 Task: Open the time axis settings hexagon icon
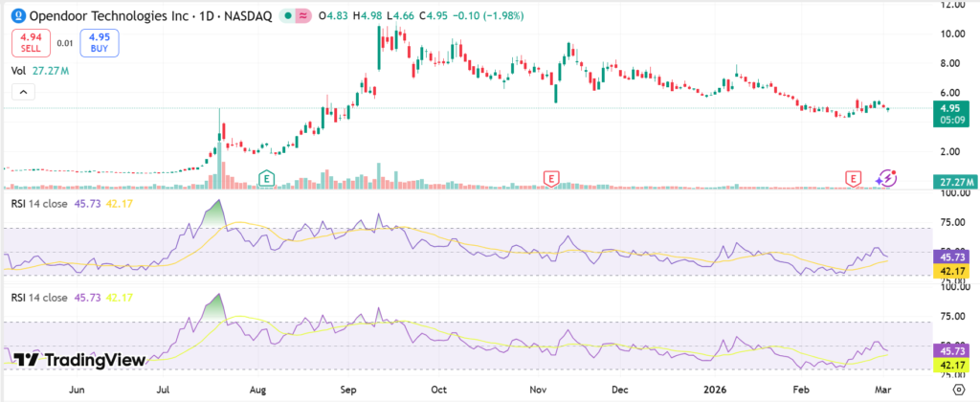click(x=957, y=391)
